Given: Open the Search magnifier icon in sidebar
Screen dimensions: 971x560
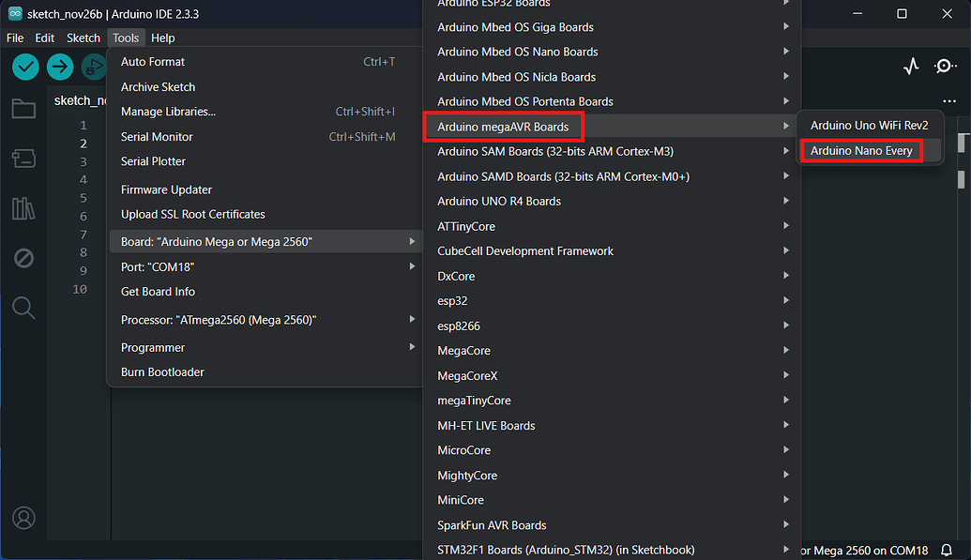Looking at the screenshot, I should pyautogui.click(x=23, y=308).
